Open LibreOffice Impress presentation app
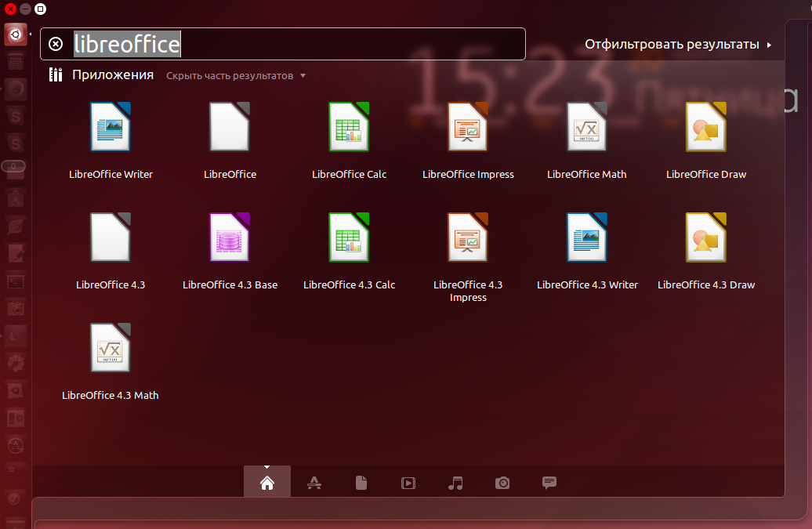 468,127
